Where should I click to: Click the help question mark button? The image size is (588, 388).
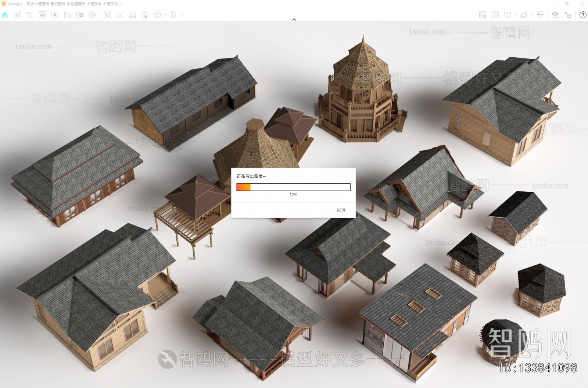(583, 15)
